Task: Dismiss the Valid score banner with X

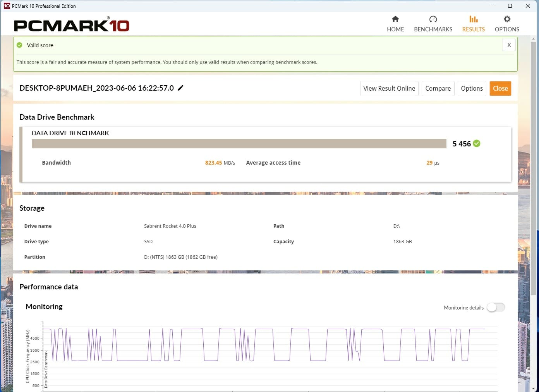Action: pos(509,45)
